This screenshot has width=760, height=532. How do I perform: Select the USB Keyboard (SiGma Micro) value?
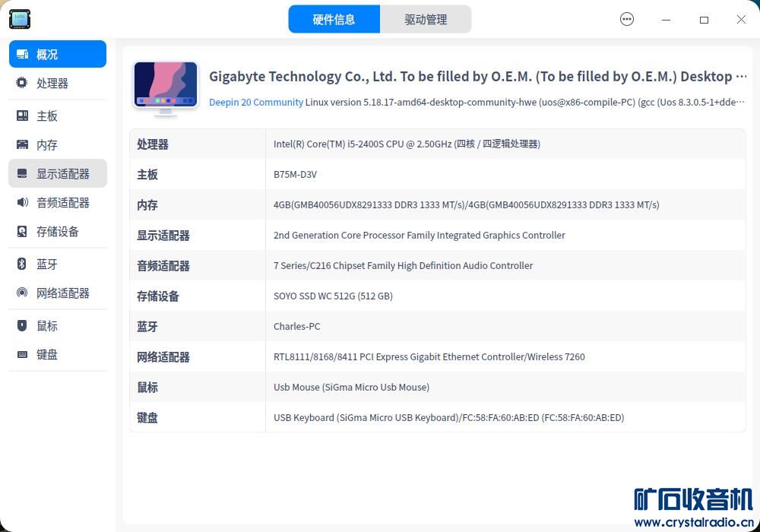(449, 418)
